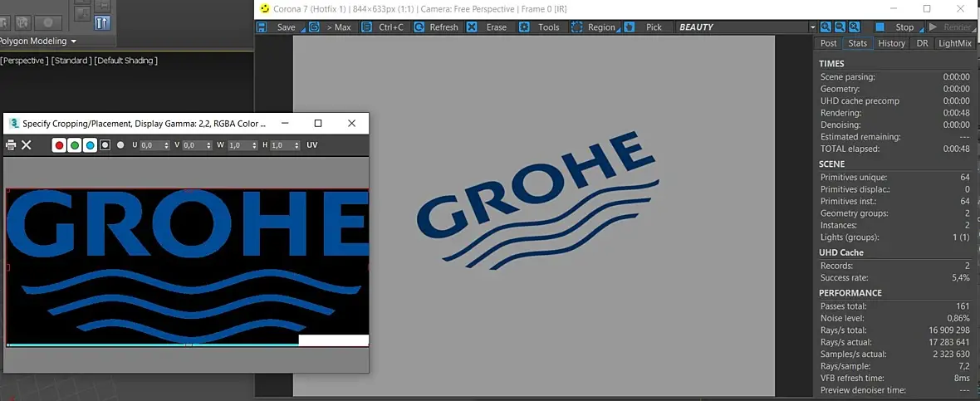
Task: Maximize the Specify Cropping/Placement window
Action: click(x=317, y=123)
